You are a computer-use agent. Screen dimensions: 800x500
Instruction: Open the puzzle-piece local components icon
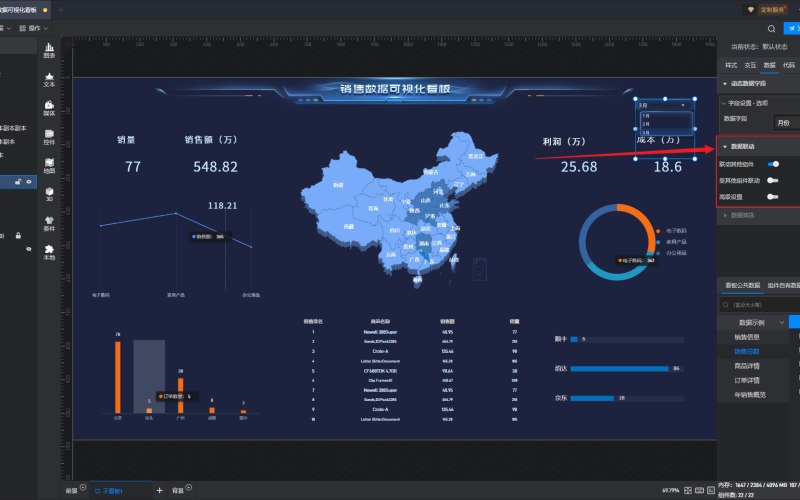click(x=49, y=252)
